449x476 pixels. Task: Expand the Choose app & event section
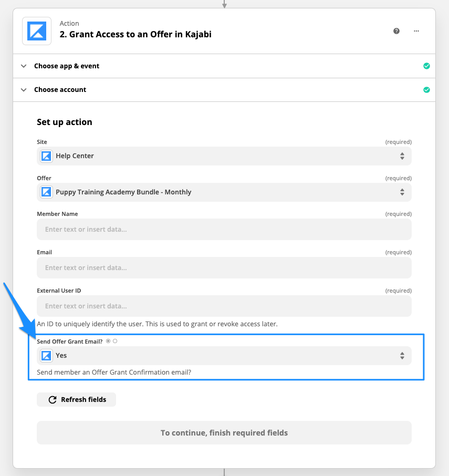point(224,66)
